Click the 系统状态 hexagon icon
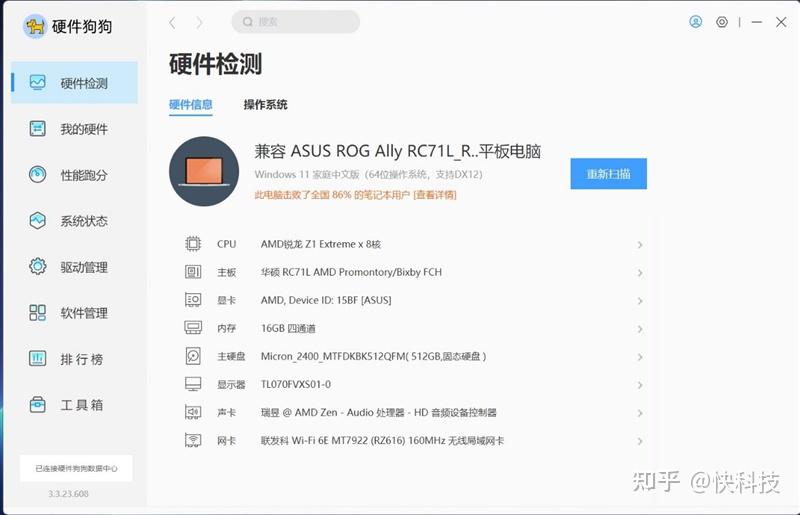This screenshot has width=800, height=515. point(38,220)
